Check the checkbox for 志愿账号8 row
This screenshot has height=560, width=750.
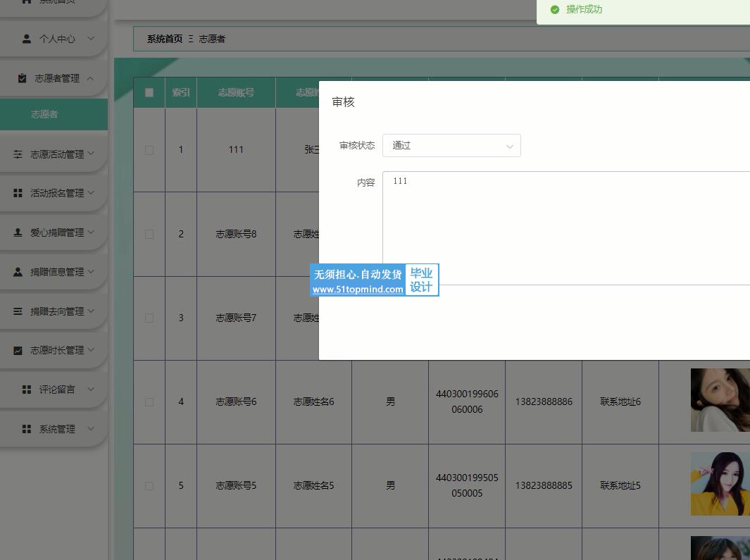[x=149, y=234]
